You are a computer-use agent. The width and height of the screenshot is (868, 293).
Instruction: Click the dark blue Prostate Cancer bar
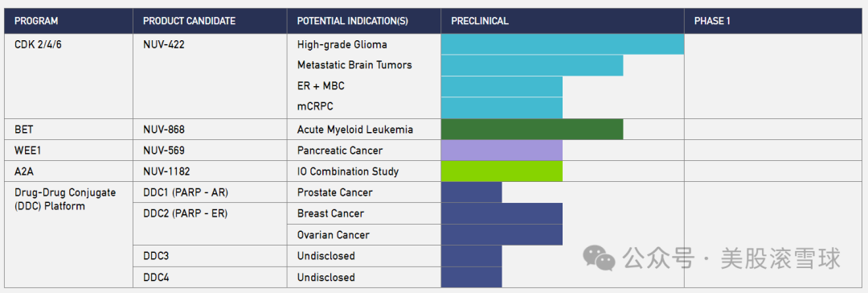471,192
